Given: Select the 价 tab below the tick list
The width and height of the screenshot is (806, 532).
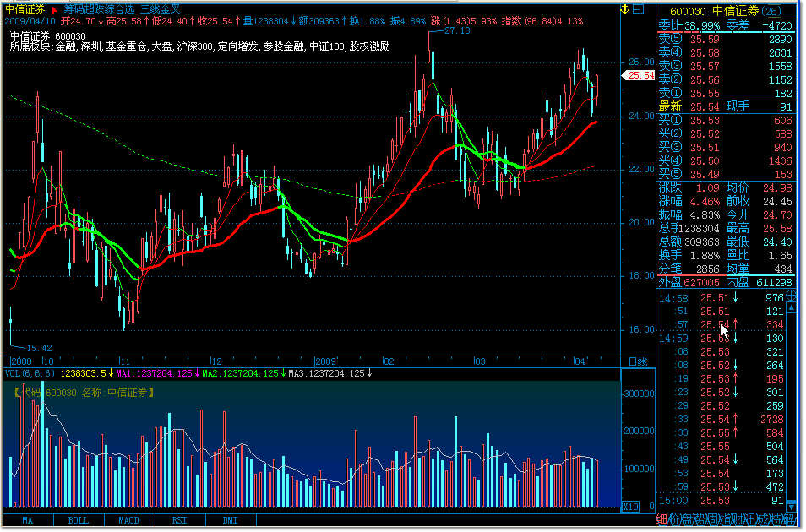Looking at the screenshot, I should coord(674,519).
